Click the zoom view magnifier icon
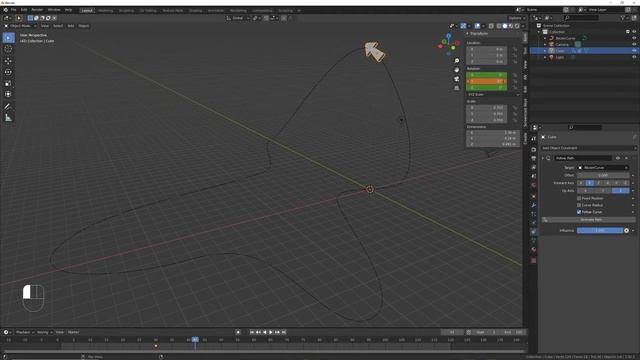 (457, 61)
